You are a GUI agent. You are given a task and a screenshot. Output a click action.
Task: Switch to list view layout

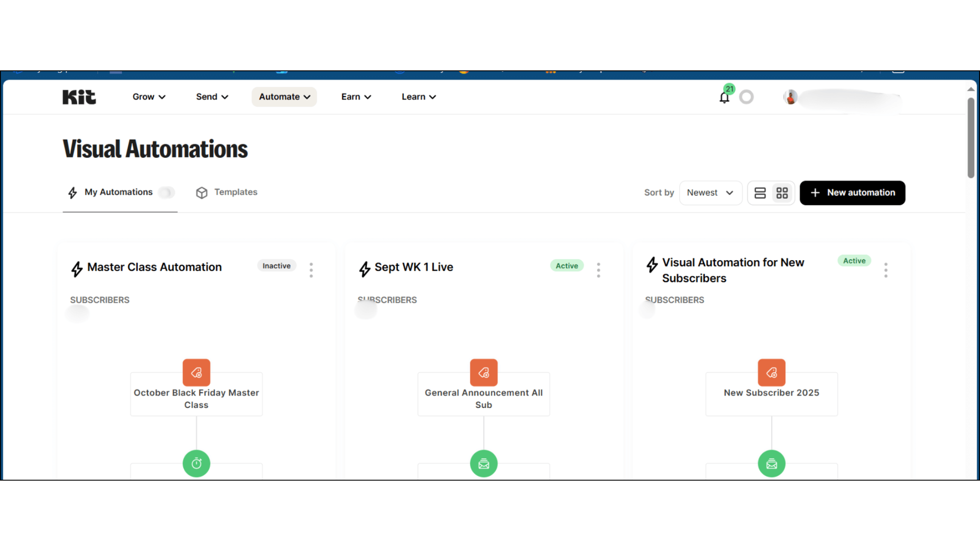(x=760, y=193)
